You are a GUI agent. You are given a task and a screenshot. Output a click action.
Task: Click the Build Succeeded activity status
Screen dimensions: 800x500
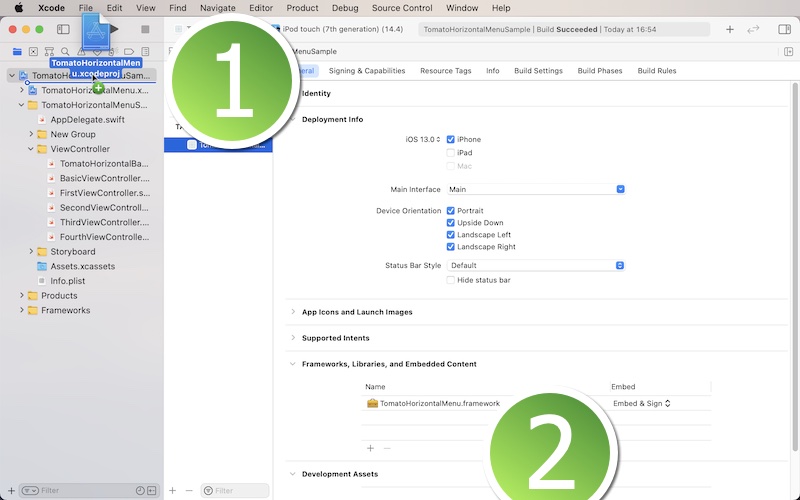[564, 30]
